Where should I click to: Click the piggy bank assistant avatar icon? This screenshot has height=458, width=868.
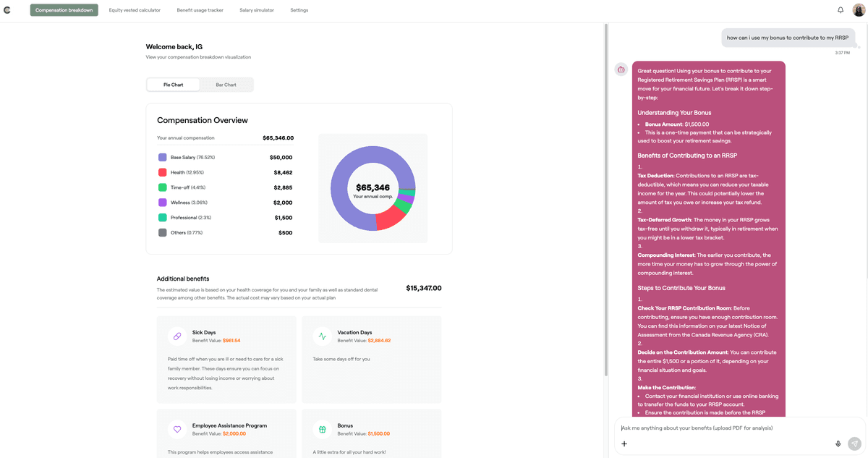pyautogui.click(x=621, y=69)
